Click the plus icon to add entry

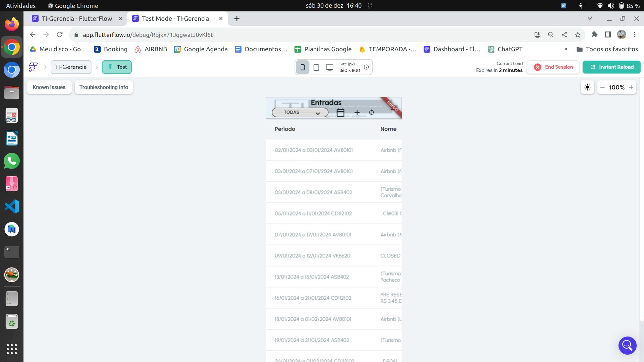(357, 113)
